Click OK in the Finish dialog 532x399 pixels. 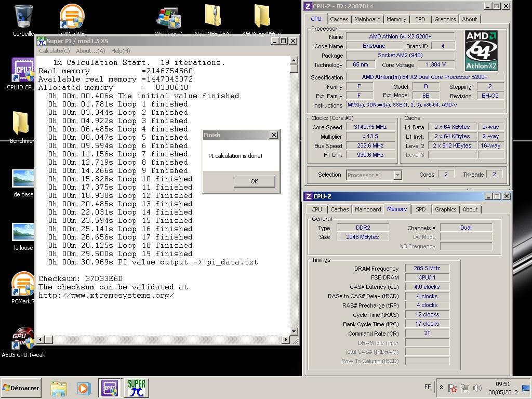(x=254, y=181)
